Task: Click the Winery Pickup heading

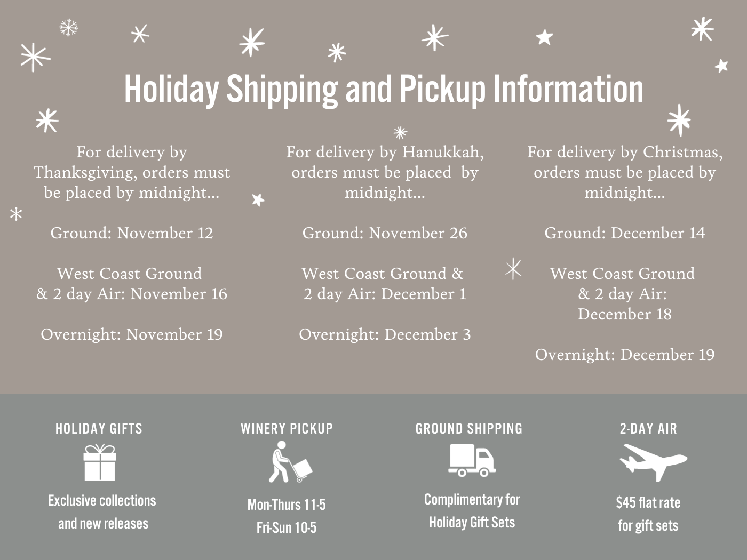Action: click(287, 428)
